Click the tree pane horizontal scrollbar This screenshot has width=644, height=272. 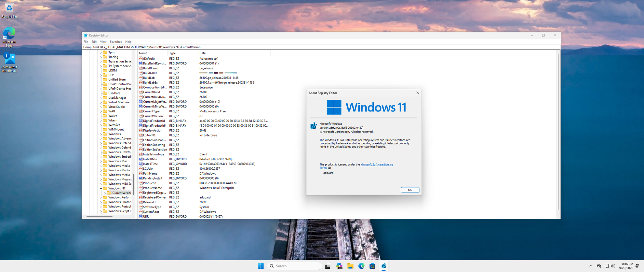pos(100,216)
